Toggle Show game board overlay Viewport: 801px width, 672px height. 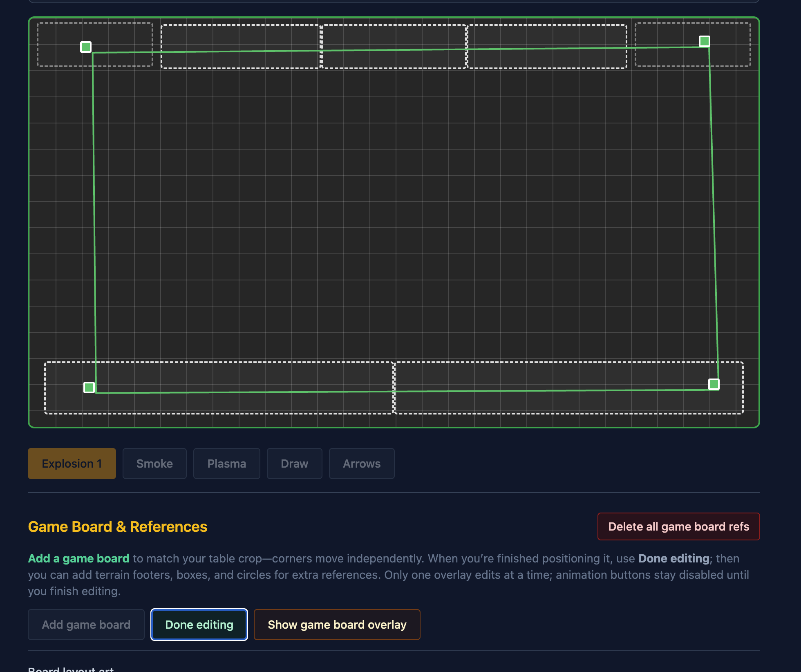click(337, 624)
